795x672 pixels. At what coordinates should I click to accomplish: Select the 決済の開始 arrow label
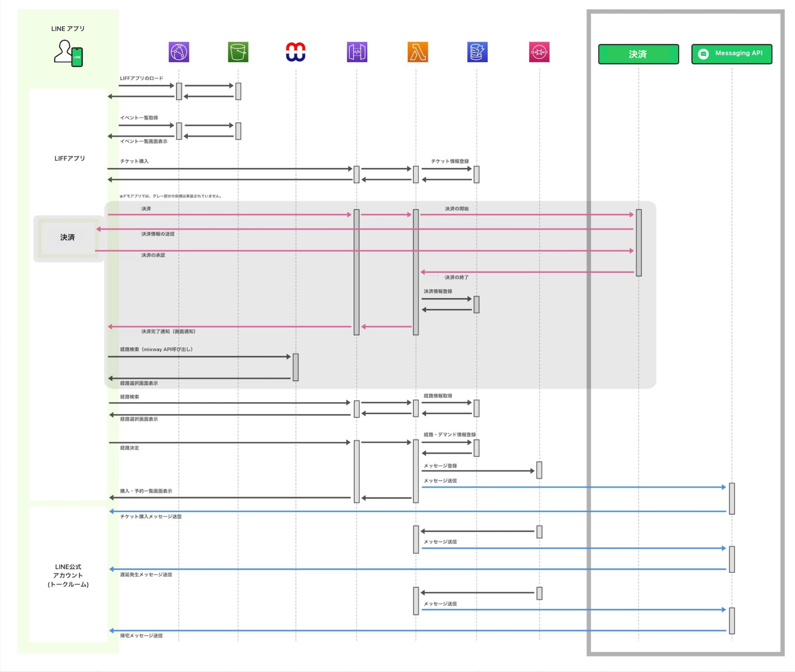457,209
